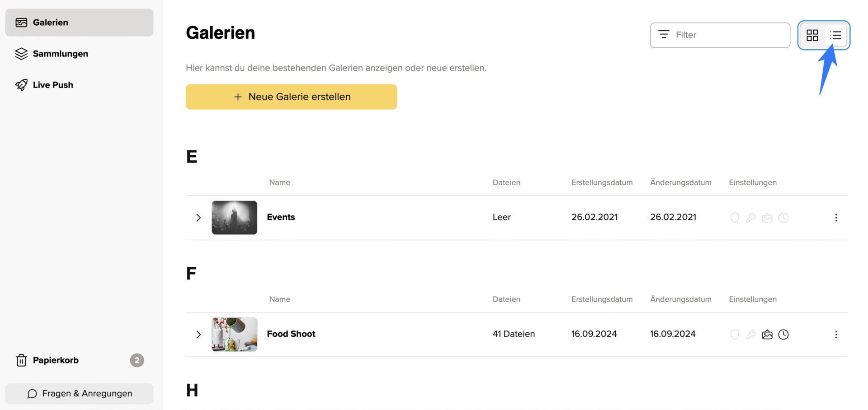
Task: Open the Galerien sidebar item
Action: 51,23
